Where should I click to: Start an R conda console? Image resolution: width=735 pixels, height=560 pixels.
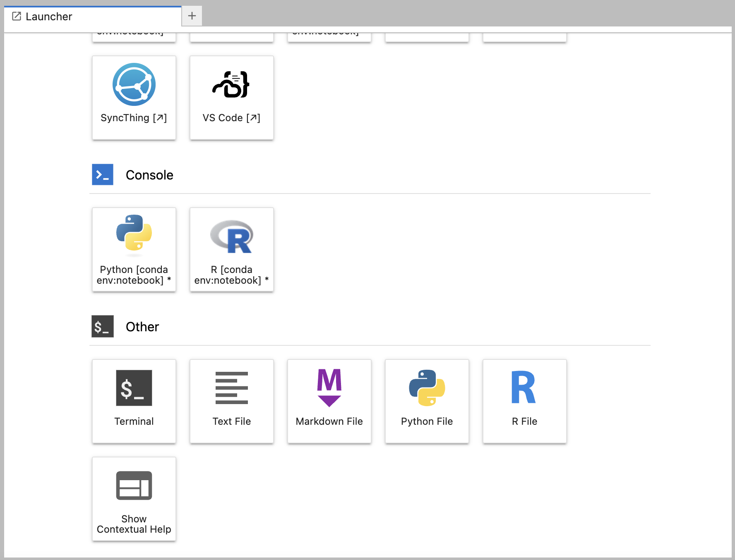coord(232,249)
